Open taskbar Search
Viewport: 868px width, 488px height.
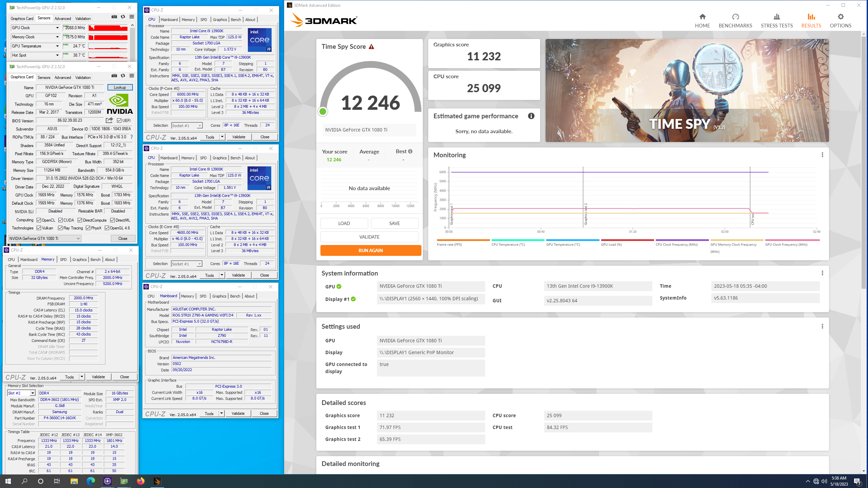coord(24,481)
